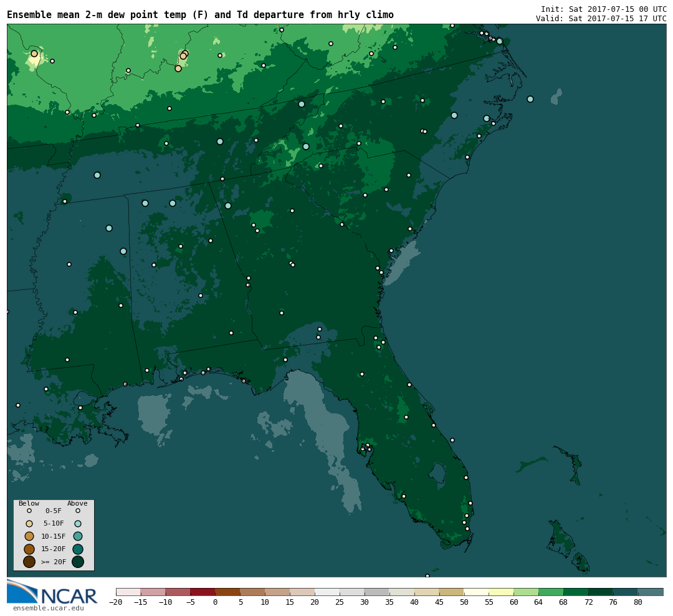Click the colorbar swatch between -15 and -10
The width and height of the screenshot is (673, 616).
[x=153, y=592]
